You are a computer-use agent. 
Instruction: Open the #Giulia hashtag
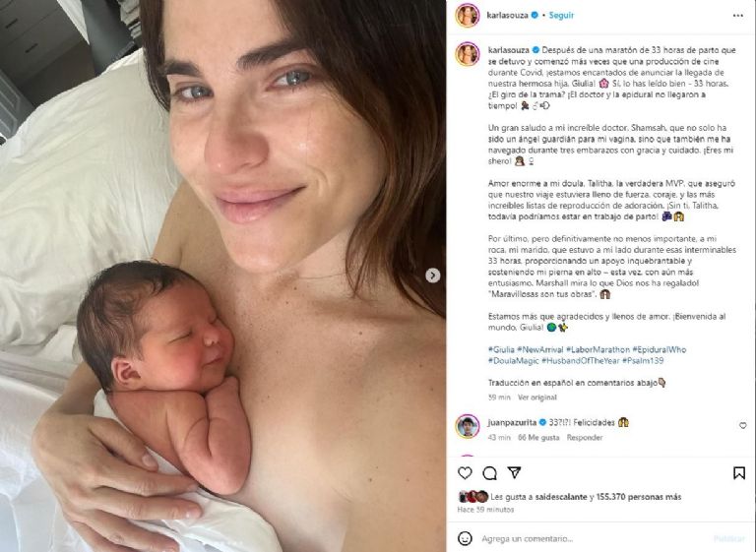(501, 349)
